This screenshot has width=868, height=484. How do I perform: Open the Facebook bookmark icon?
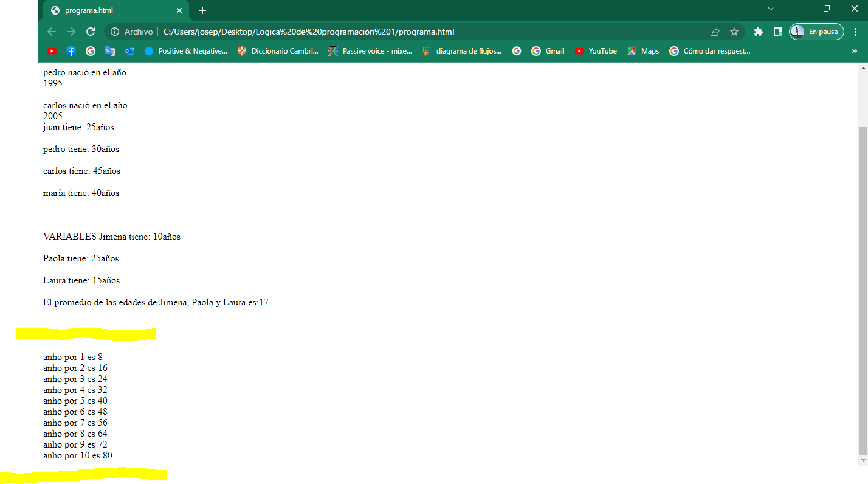[x=71, y=51]
